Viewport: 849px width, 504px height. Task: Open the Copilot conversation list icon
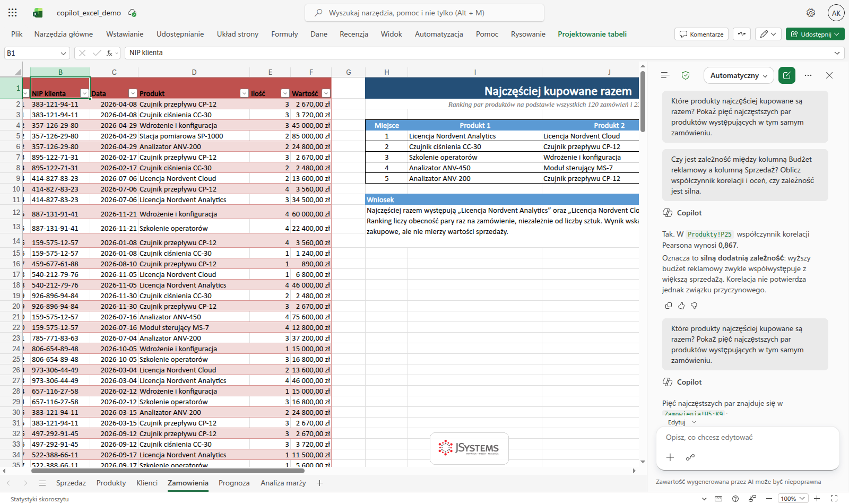click(x=665, y=75)
